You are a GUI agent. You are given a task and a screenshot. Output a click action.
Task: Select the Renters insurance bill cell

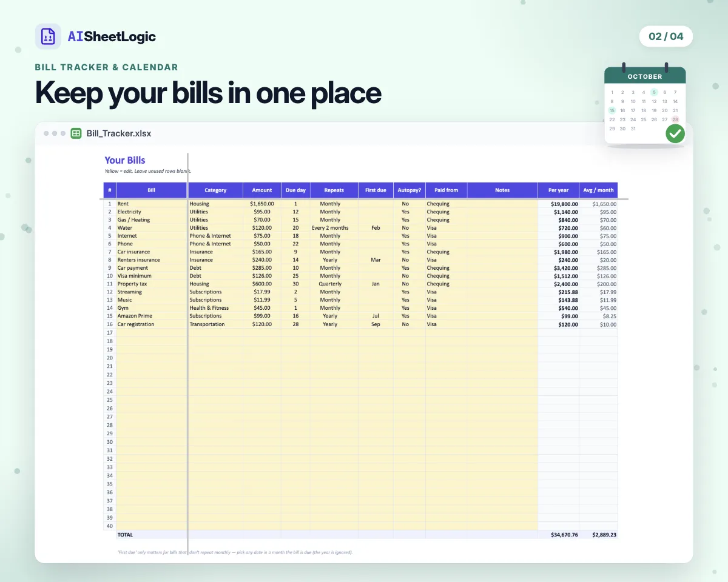click(x=151, y=259)
